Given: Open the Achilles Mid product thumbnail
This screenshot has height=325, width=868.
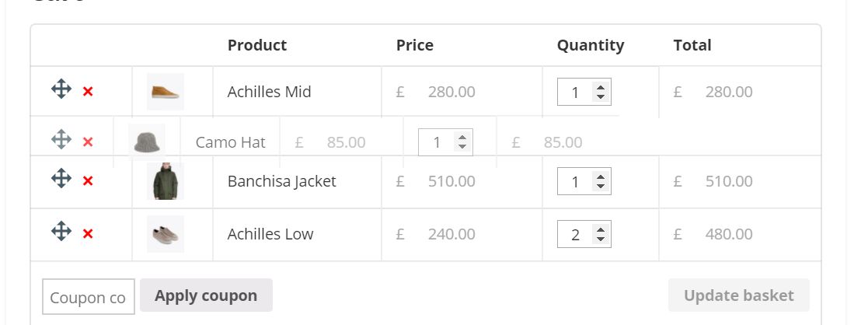Looking at the screenshot, I should tap(165, 92).
